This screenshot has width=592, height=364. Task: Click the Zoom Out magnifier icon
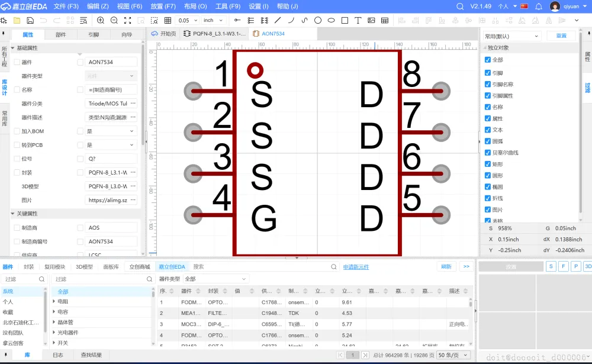click(x=114, y=20)
